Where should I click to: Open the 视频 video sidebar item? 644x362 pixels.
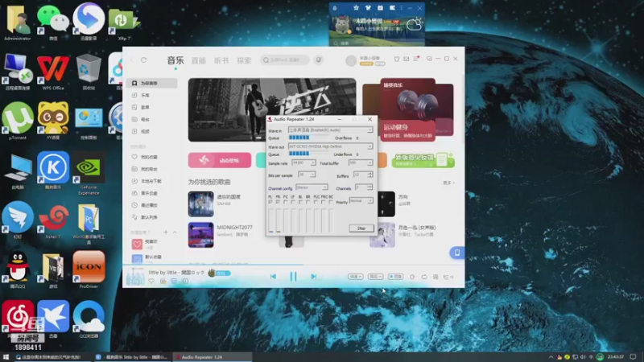tap(151, 131)
